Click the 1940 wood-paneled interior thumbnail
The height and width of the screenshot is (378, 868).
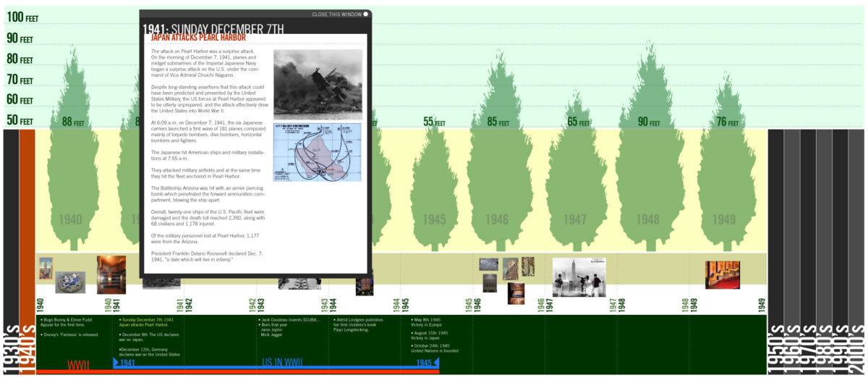point(111,274)
